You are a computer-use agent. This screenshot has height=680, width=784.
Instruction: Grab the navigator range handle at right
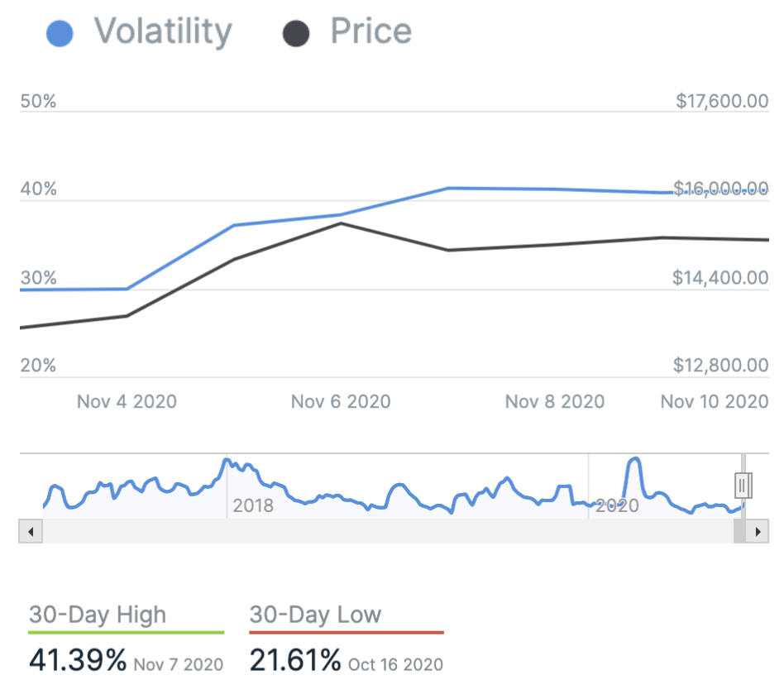point(743,484)
